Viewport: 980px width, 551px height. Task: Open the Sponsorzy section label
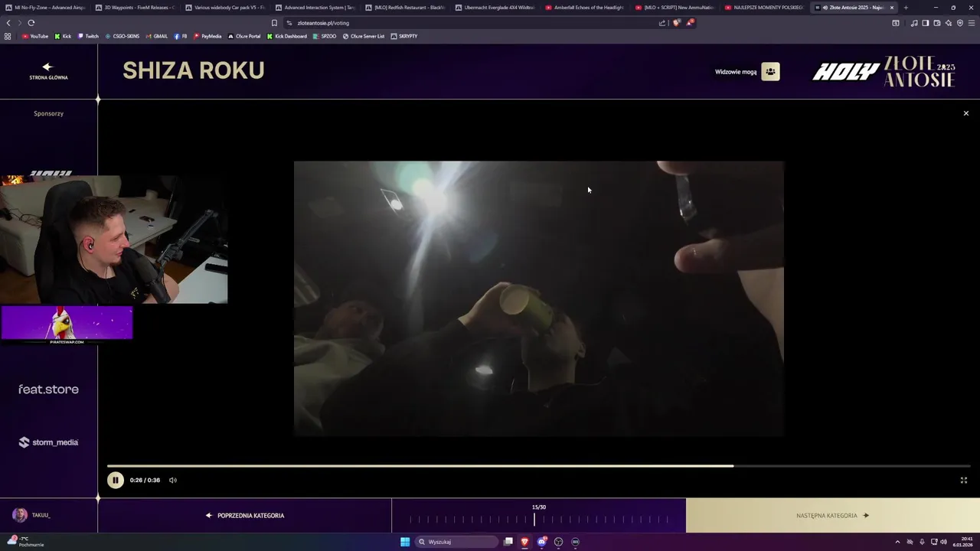point(48,113)
